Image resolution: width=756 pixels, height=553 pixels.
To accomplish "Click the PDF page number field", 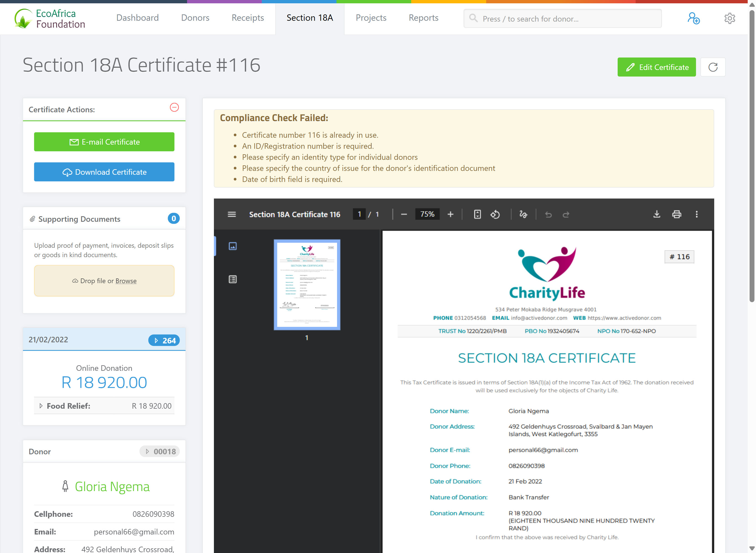I will tap(359, 214).
